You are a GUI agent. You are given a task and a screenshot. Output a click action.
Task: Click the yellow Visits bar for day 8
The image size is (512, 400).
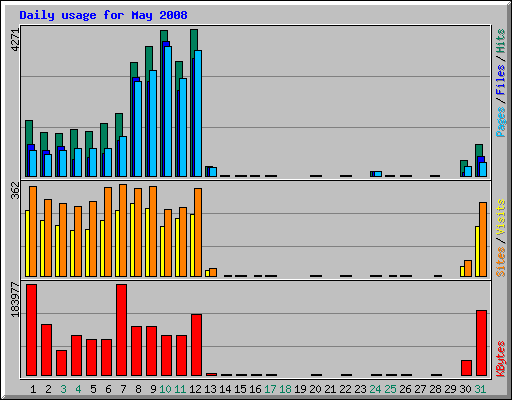click(132, 240)
